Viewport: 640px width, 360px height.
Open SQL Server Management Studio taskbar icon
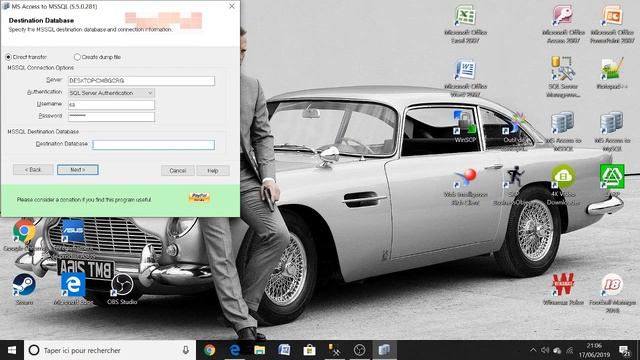click(x=334, y=350)
